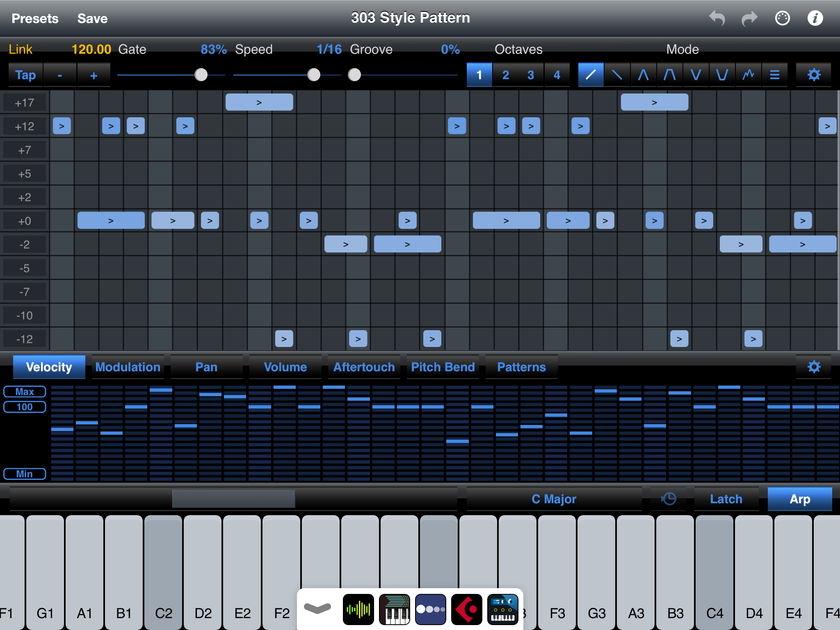
Task: Select the random zigzag mode icon
Action: click(748, 75)
